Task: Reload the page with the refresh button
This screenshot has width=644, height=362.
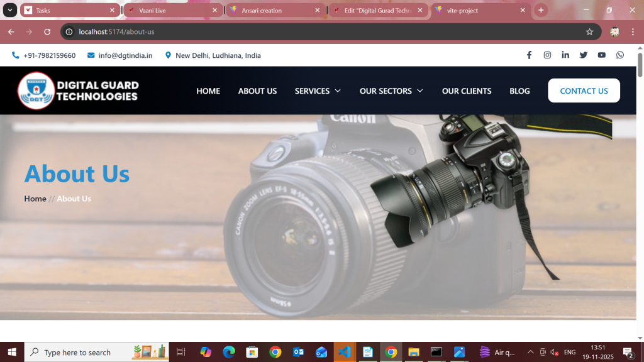Action: point(47,32)
